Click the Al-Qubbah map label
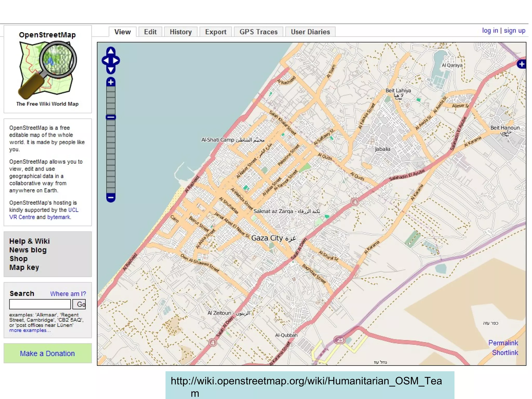532x399 pixels. tap(286, 335)
